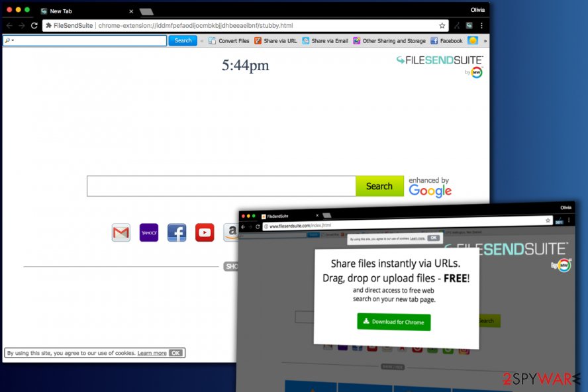Click the green Search button

(x=379, y=186)
